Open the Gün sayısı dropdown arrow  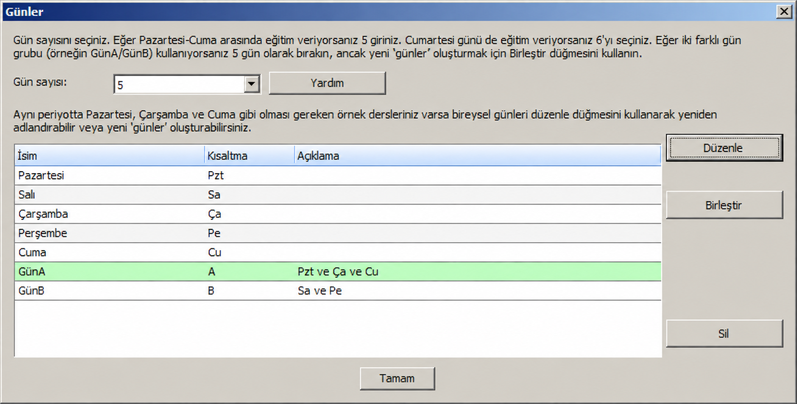pyautogui.click(x=252, y=84)
